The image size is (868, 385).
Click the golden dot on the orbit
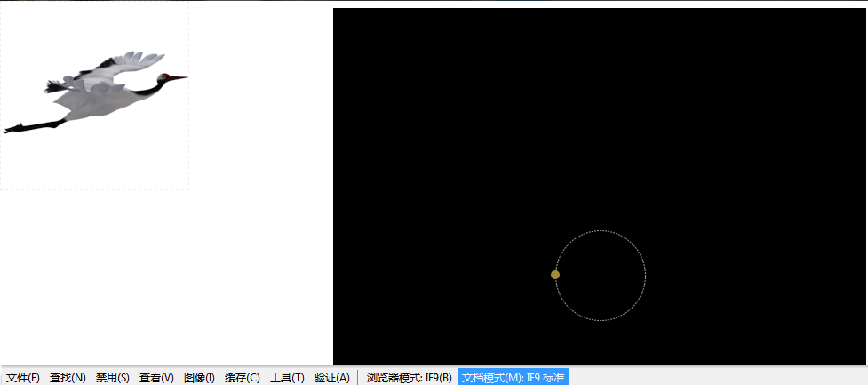555,275
